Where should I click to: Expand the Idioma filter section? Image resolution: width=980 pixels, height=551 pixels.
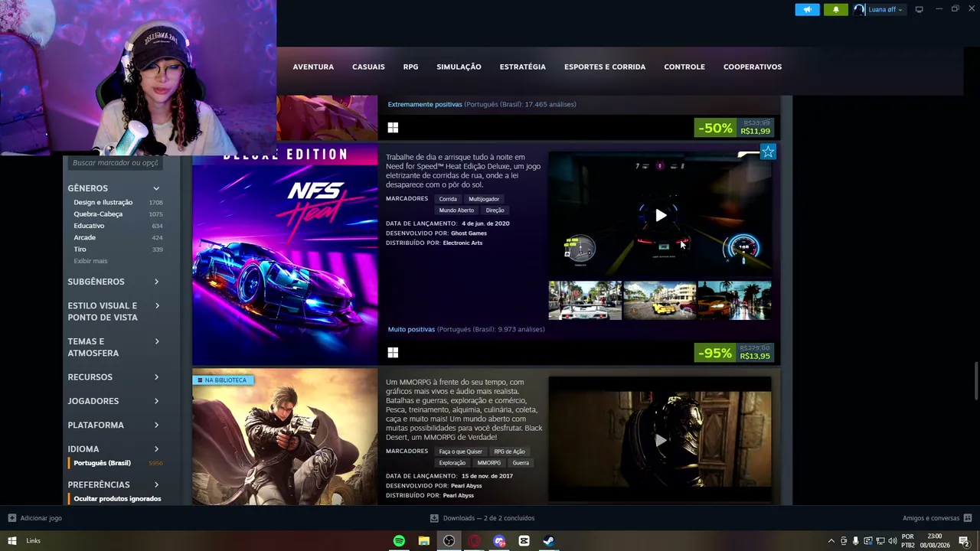(x=113, y=449)
